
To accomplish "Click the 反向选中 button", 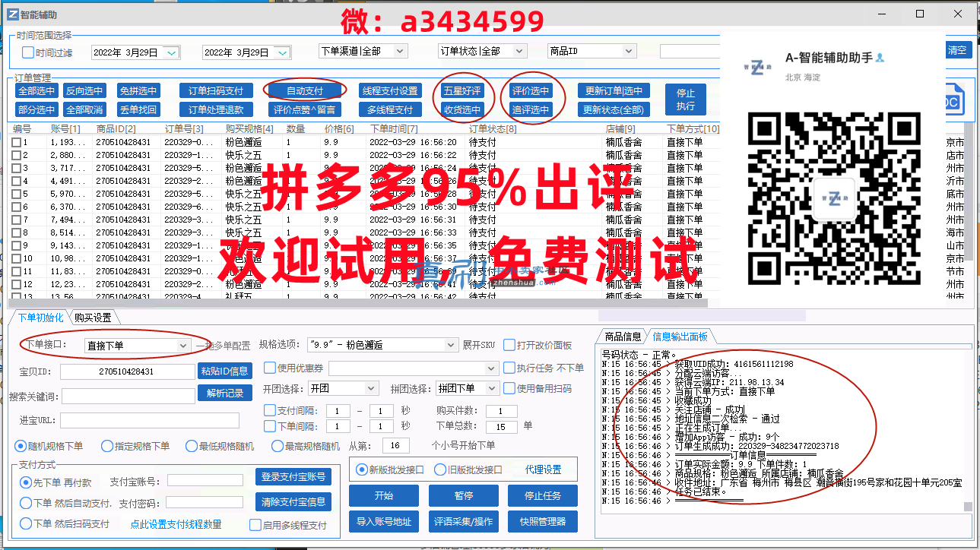I will (84, 91).
